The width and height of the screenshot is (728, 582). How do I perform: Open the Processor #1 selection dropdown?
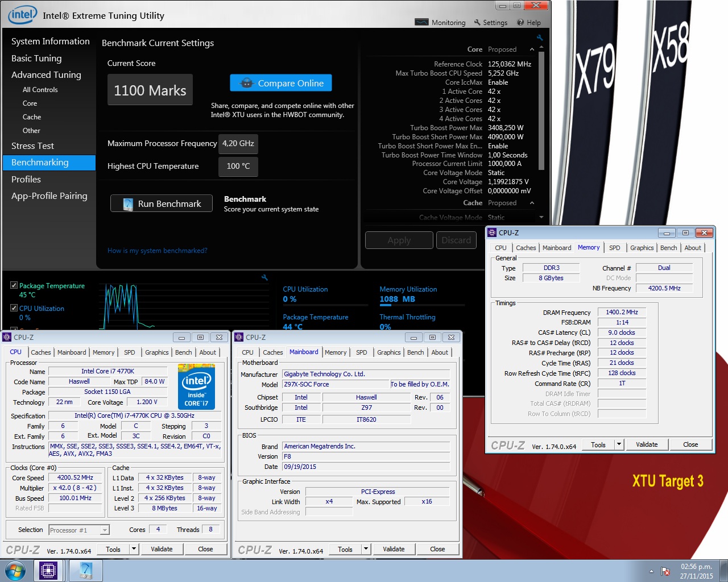[79, 530]
